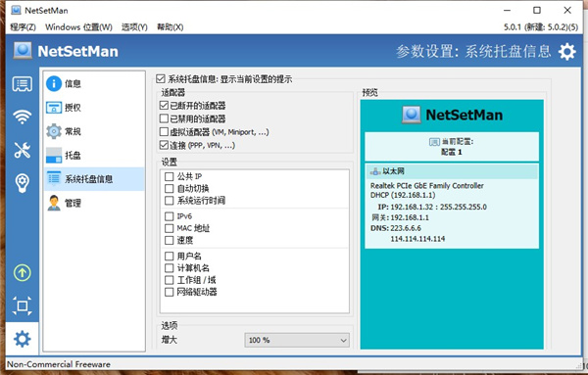This screenshot has width=588, height=375.
Task: Open the tools wrench sidebar icon
Action: click(x=23, y=150)
